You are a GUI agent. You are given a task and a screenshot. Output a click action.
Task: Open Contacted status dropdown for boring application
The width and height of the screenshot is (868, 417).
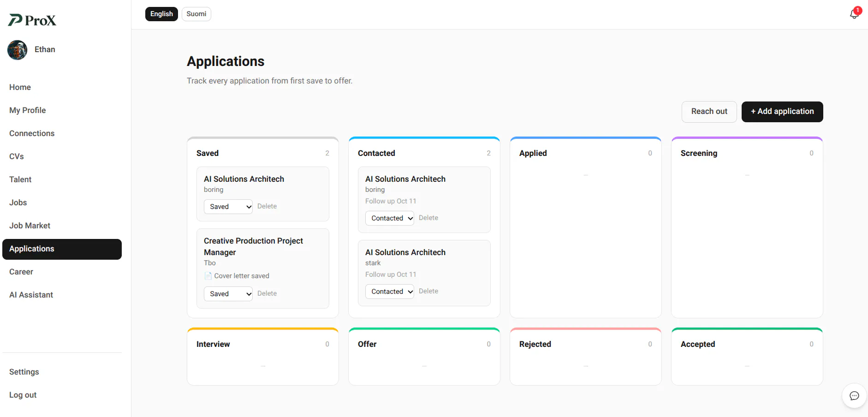click(x=390, y=218)
